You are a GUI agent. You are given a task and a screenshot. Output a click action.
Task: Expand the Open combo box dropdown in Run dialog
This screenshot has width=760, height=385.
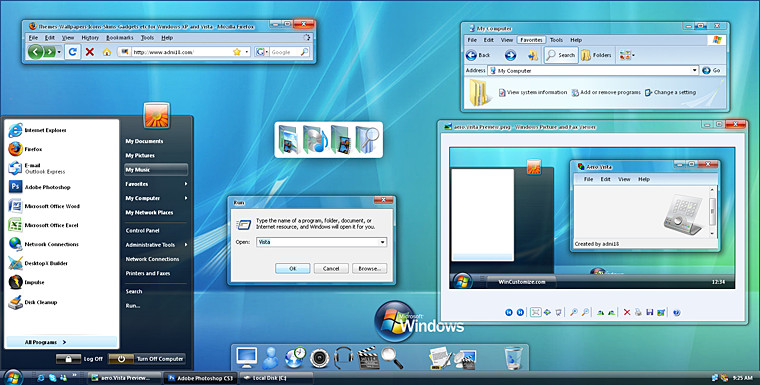coord(382,242)
